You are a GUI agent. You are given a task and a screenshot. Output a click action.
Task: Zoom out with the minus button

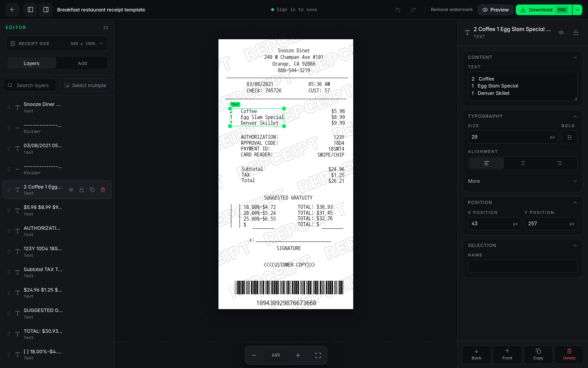pyautogui.click(x=254, y=355)
